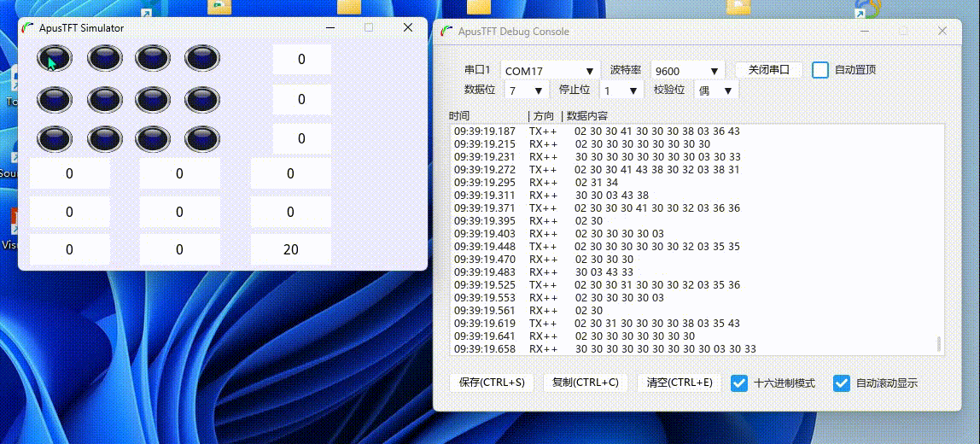Click the second indicator lamp in row two
The height and width of the screenshot is (444, 980).
(x=104, y=99)
